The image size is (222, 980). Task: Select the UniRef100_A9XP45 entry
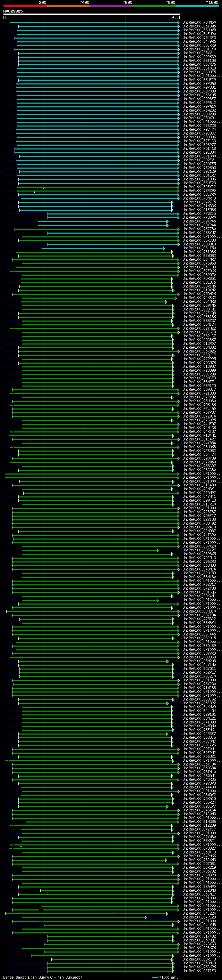pyautogui.click(x=199, y=221)
